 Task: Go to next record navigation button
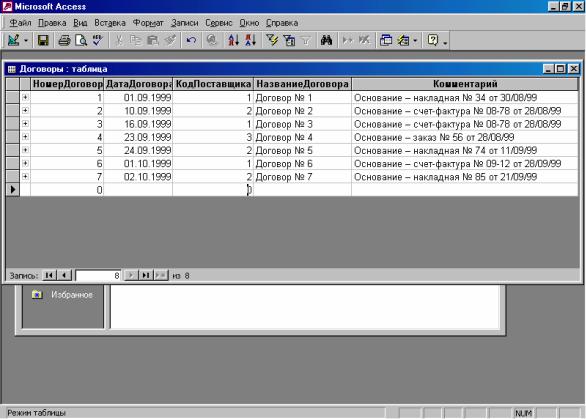tap(130, 275)
